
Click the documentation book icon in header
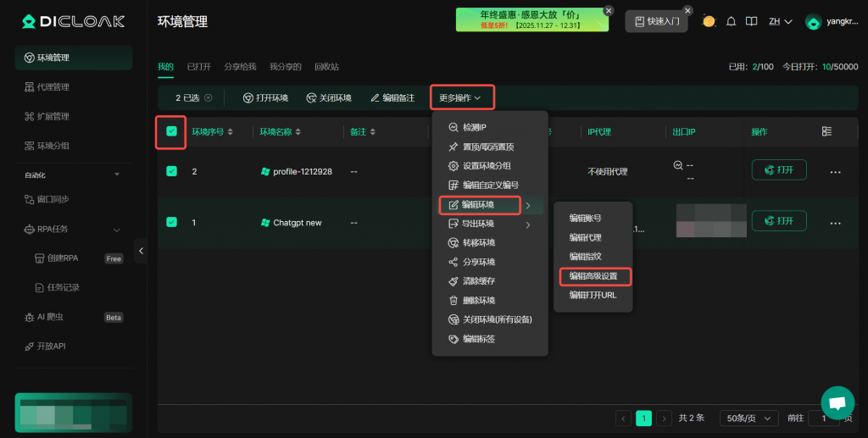click(x=751, y=21)
